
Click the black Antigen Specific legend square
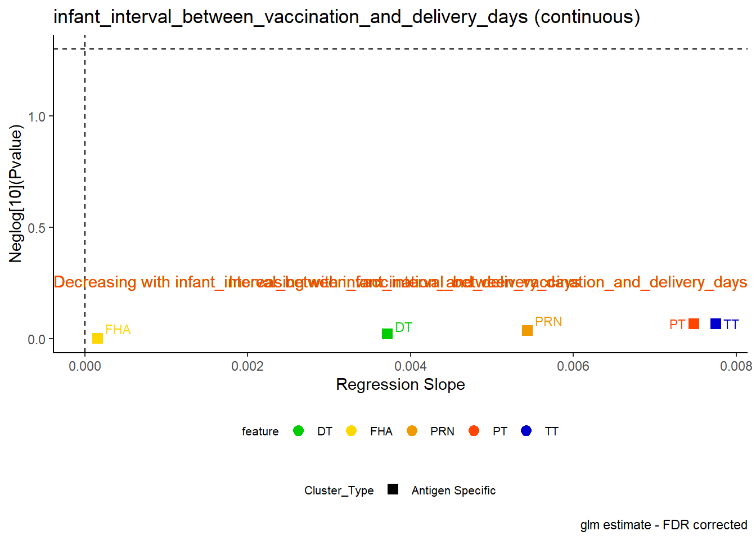click(x=393, y=489)
